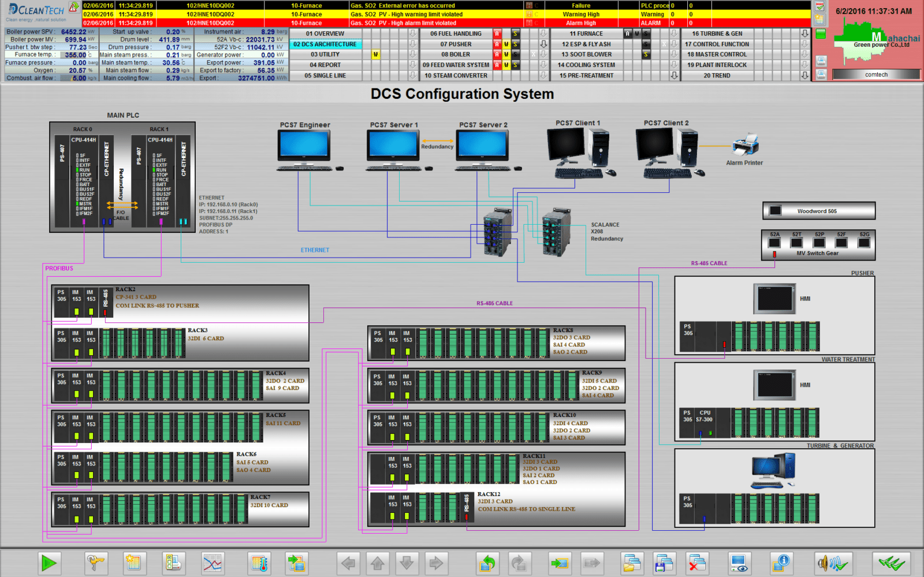924x577 pixels.
Task: Click the delete screen composition red X icon
Action: point(697,563)
